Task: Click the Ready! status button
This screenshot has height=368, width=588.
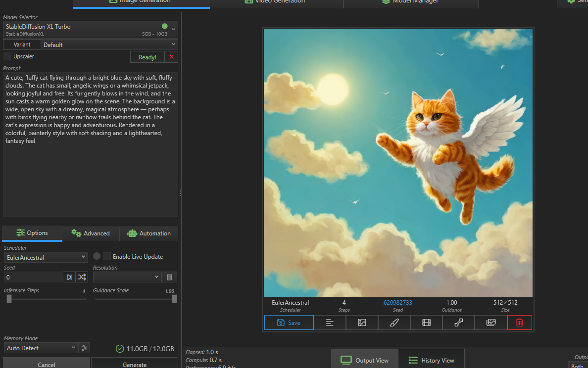Action: click(x=147, y=57)
